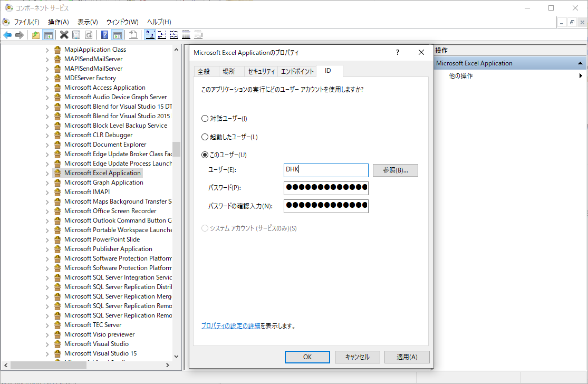Select the 対話ユーザー radio button
The width and height of the screenshot is (588, 384).
(205, 118)
